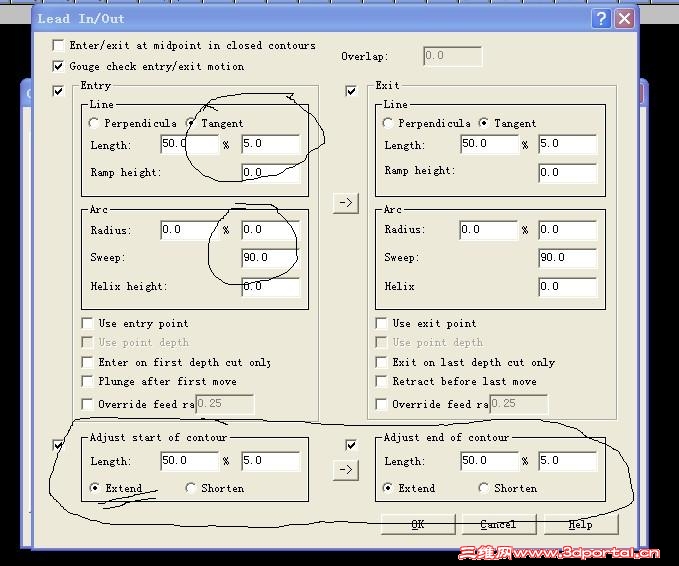Screen dimensions: 679x566
Task: Open Help from the bottom button
Action: 581,524
